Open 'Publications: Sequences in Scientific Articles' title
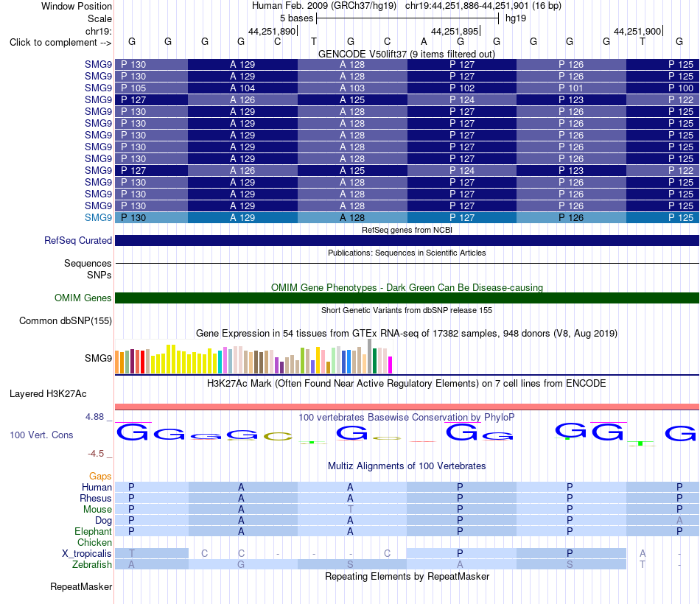The height and width of the screenshot is (604, 700). [x=407, y=253]
